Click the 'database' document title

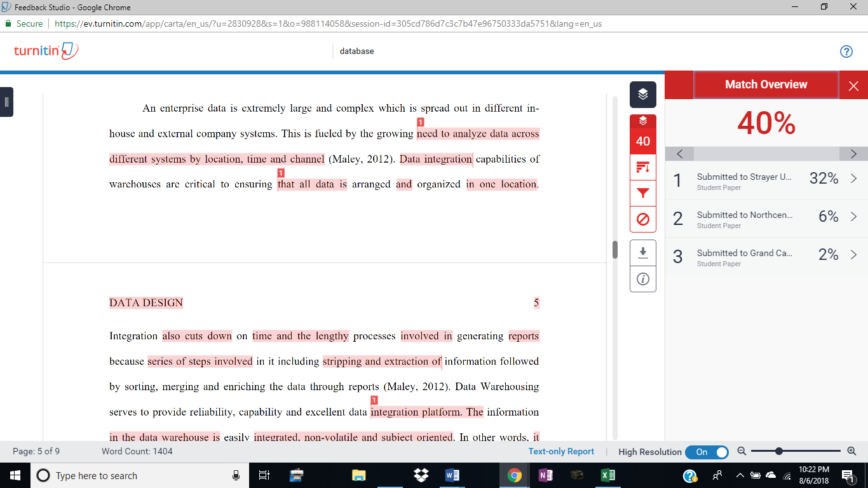pyautogui.click(x=356, y=51)
